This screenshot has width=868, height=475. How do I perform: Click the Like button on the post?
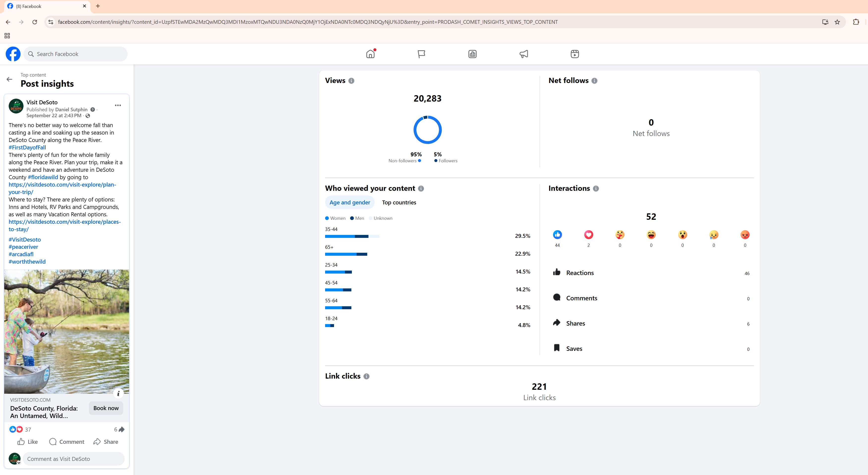(28, 442)
